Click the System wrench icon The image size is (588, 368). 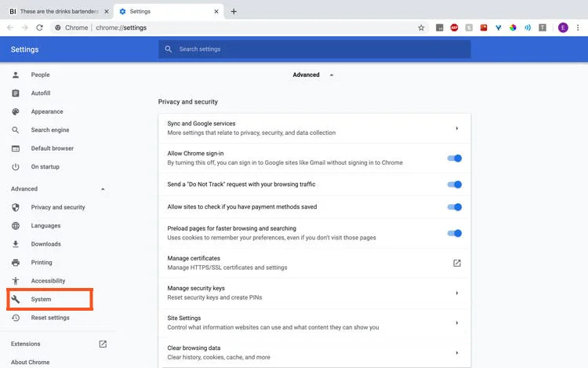16,299
